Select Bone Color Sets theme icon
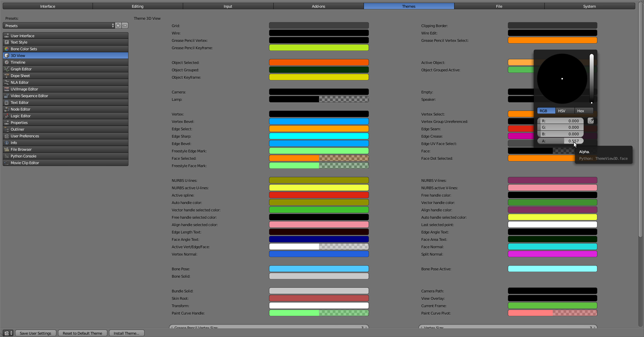Image resolution: width=644 pixels, height=337 pixels. 7,49
